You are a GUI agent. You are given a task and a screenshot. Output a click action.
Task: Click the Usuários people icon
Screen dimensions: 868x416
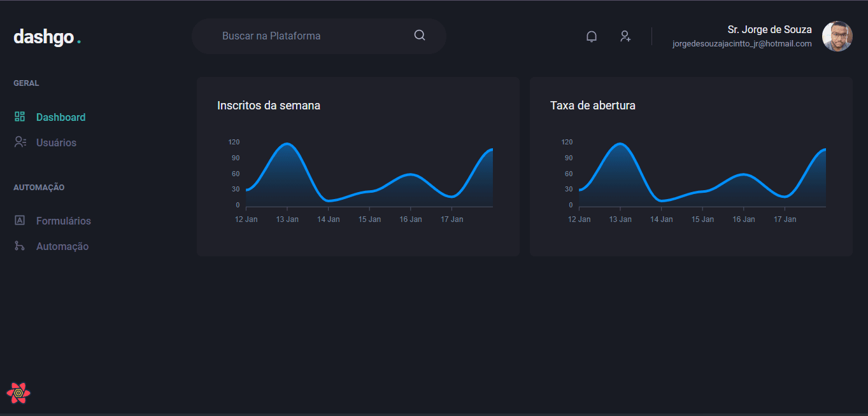(19, 142)
